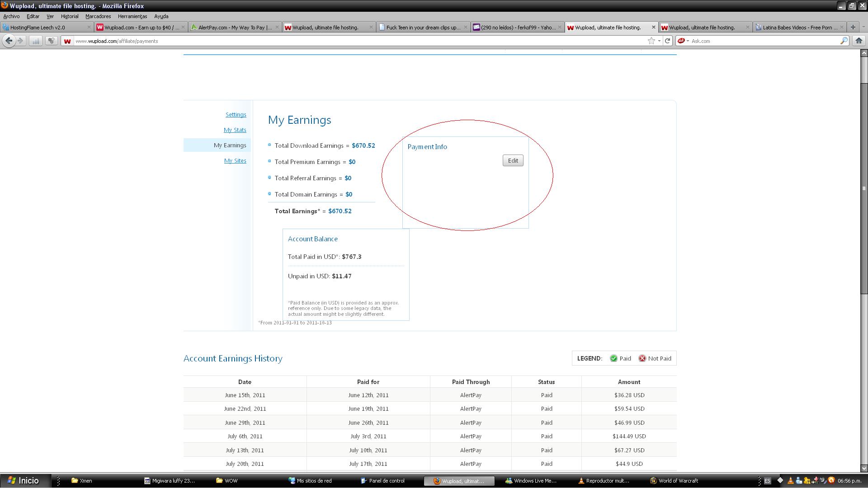Switch to the Yahoo mail (290 no leídos) tab
This screenshot has width=868, height=488.
pos(518,27)
